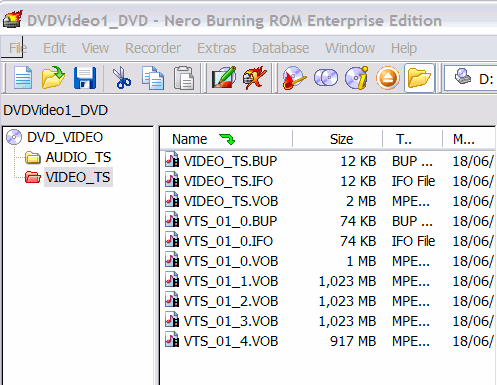Select AUDIO_TS folder in tree
The width and height of the screenshot is (497, 385).
click(x=78, y=157)
